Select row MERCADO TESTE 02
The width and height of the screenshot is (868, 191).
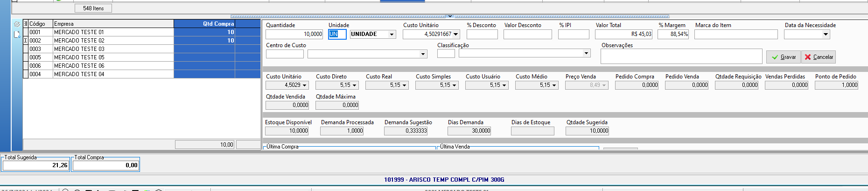[141, 41]
